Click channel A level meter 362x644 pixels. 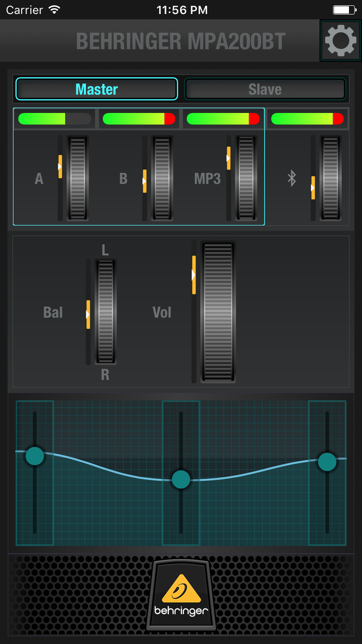point(55,119)
